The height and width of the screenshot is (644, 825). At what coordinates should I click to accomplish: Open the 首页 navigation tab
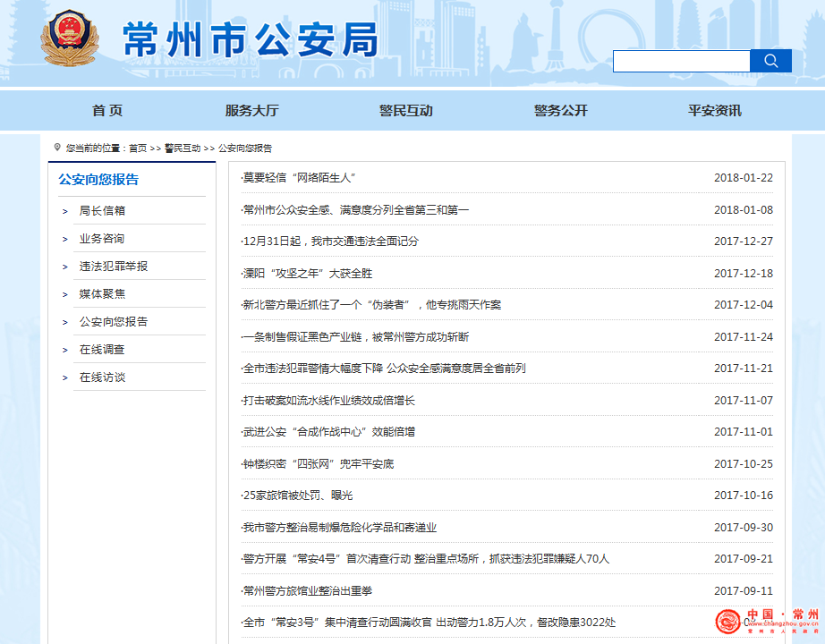(107, 111)
